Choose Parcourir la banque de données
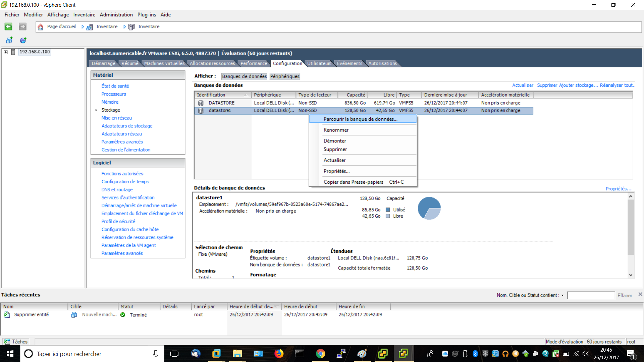The height and width of the screenshot is (362, 644). pyautogui.click(x=363, y=119)
